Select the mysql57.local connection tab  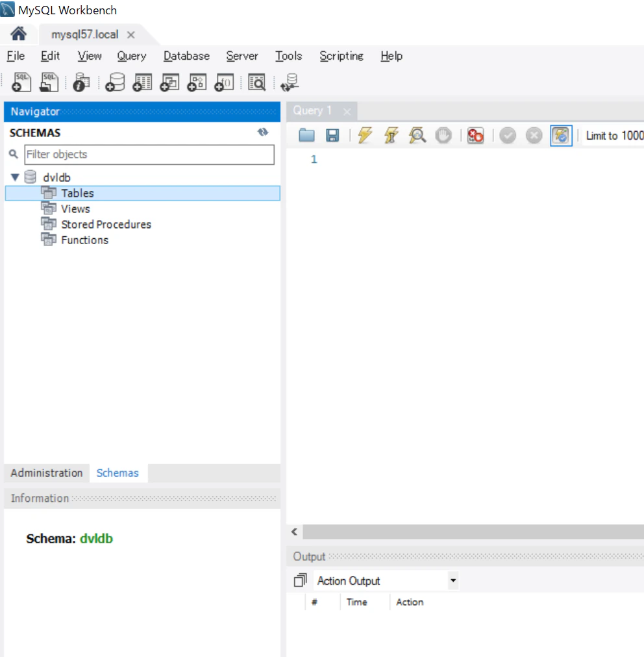pos(84,34)
